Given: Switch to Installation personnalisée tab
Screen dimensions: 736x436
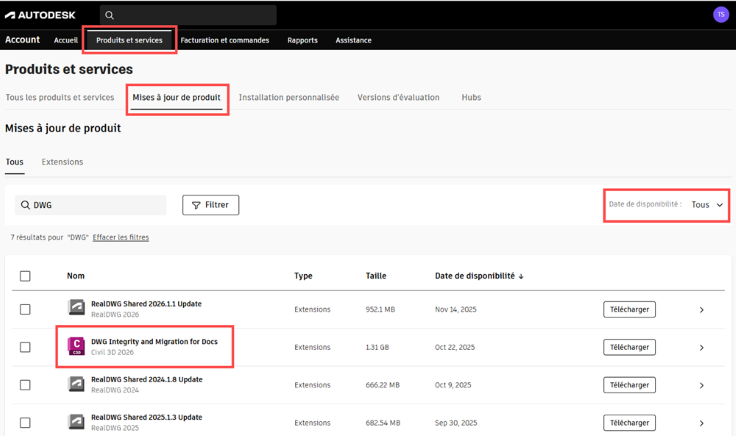Looking at the screenshot, I should [289, 97].
